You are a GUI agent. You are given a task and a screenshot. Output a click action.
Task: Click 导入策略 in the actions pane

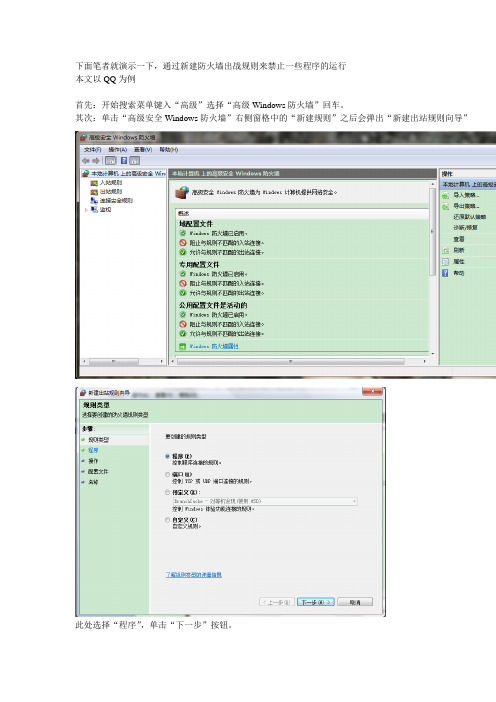click(x=466, y=195)
